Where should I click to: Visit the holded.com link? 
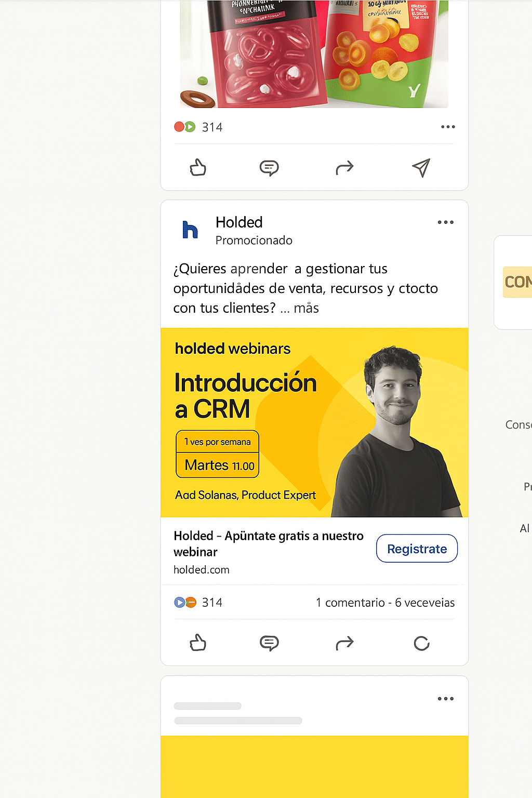(x=202, y=569)
